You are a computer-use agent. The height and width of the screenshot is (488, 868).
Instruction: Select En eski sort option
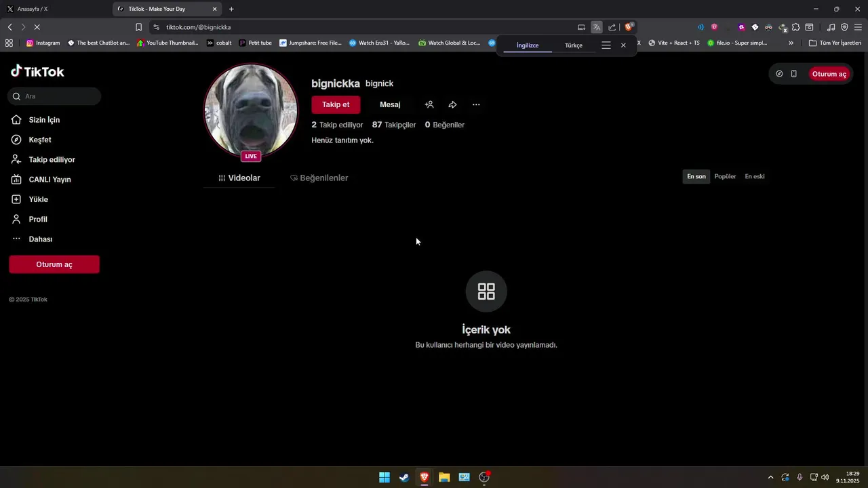(x=755, y=176)
